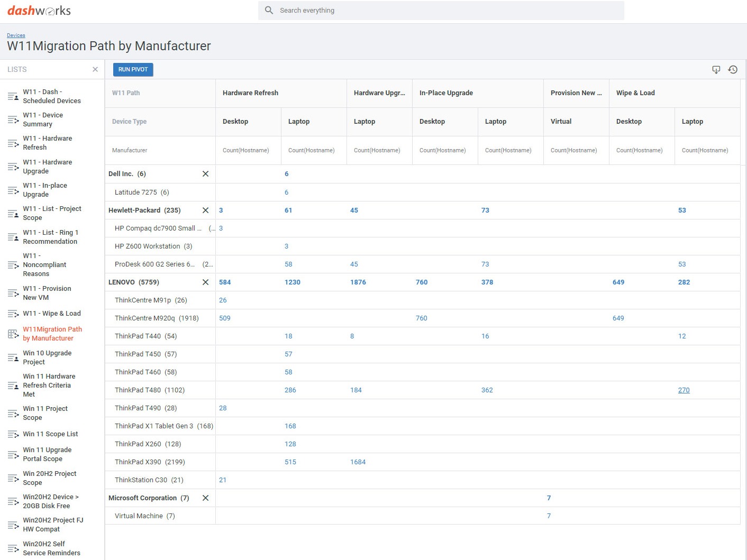Remove Microsoft Corporation group via X
Viewport: 747px width, 560px height.
(x=205, y=498)
